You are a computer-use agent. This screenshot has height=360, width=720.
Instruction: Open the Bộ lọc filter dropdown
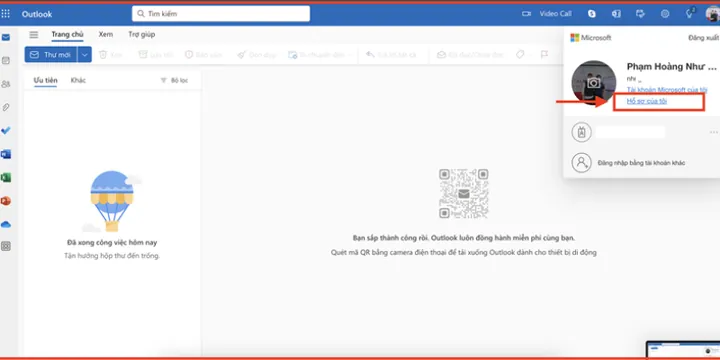[x=174, y=80]
